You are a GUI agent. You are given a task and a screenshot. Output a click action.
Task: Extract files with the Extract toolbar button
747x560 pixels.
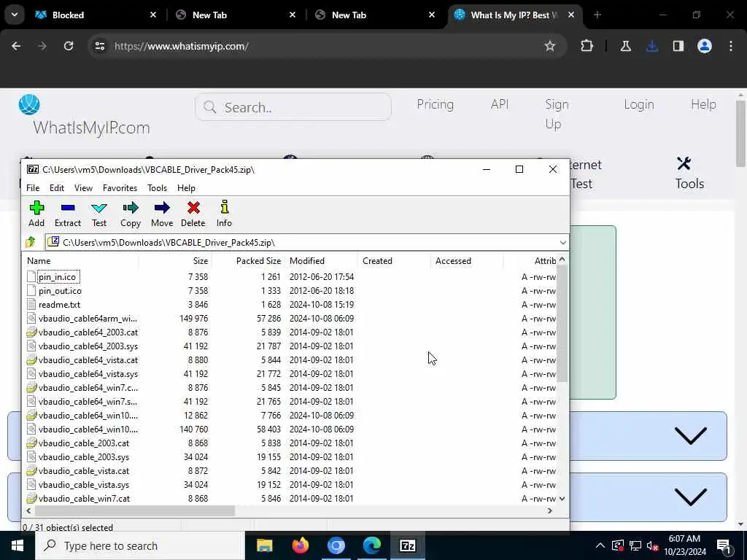click(68, 214)
